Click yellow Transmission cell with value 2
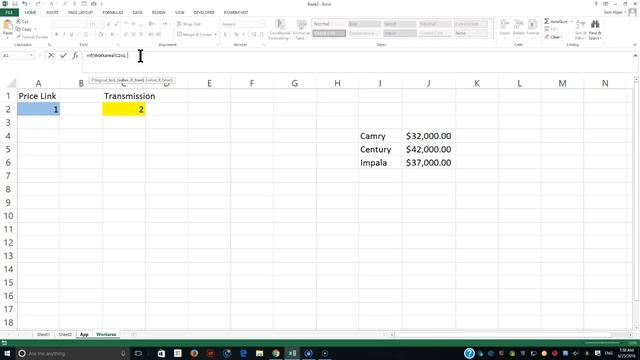Viewport: 640px width, 360px height. (124, 109)
